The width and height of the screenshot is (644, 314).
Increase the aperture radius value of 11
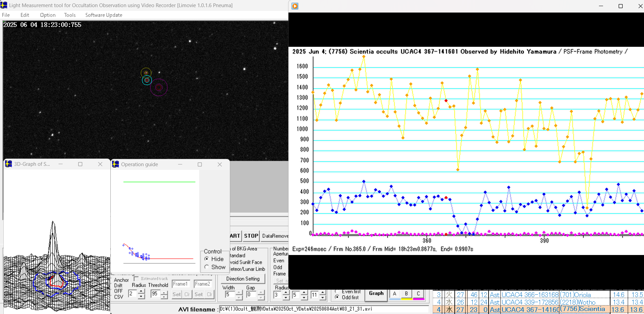(322, 292)
